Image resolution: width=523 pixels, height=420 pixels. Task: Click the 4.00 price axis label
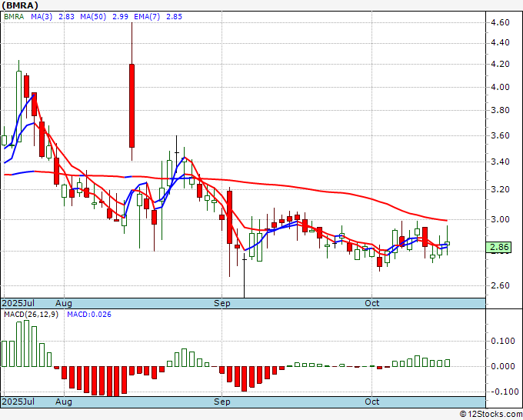tap(501, 87)
